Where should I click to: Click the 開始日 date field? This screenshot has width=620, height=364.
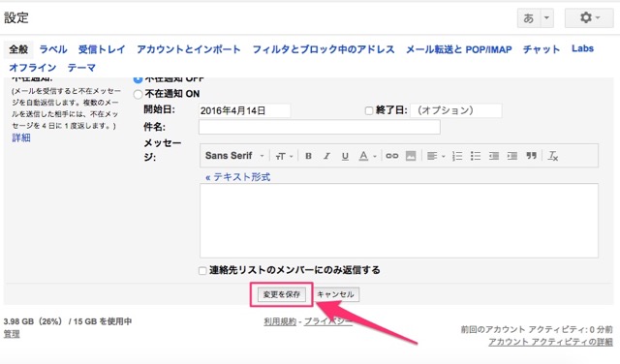[244, 110]
